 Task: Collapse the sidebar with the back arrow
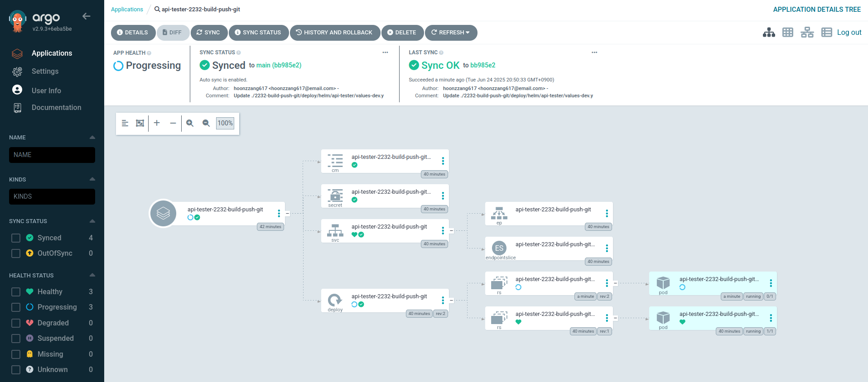(x=87, y=16)
